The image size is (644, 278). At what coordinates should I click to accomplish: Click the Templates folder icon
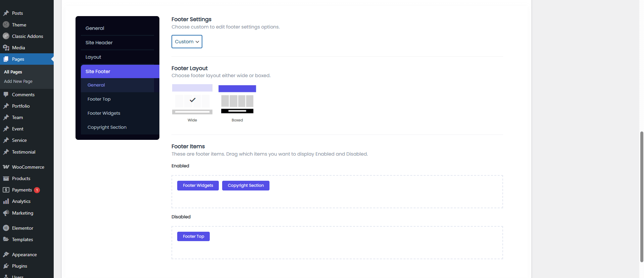click(x=6, y=239)
